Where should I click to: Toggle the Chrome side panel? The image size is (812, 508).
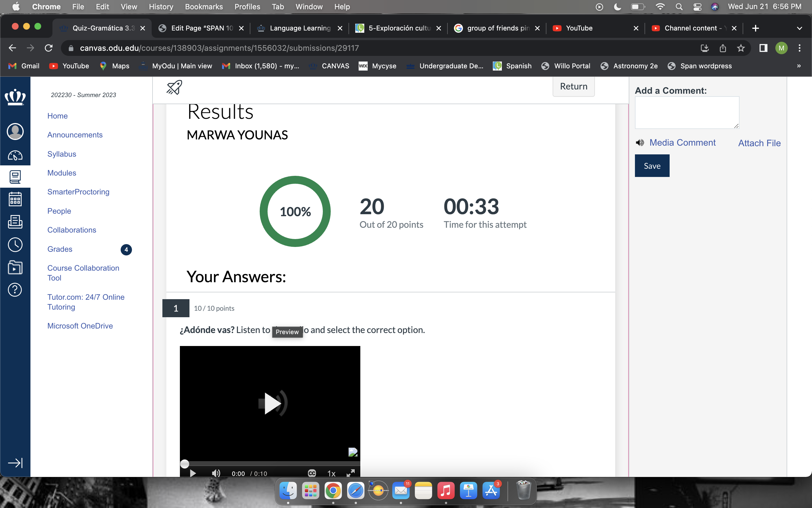(x=763, y=48)
